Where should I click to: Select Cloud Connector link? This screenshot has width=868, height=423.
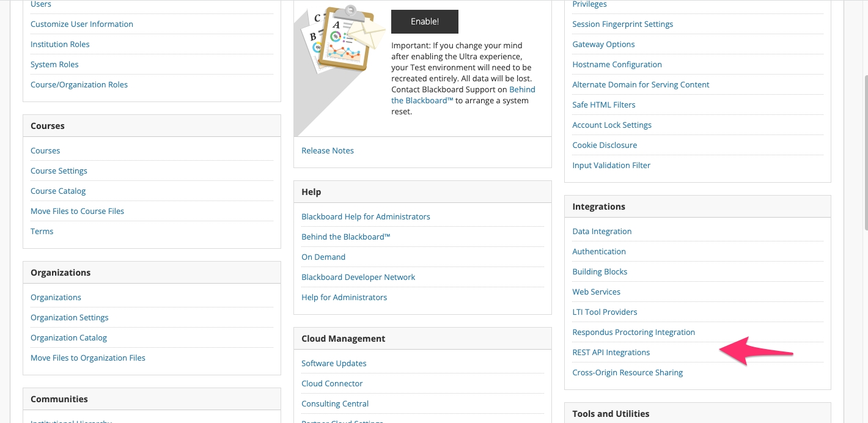332,383
